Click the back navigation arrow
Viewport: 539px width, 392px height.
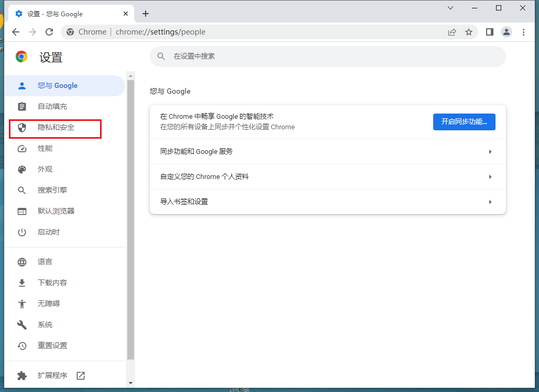pyautogui.click(x=16, y=32)
